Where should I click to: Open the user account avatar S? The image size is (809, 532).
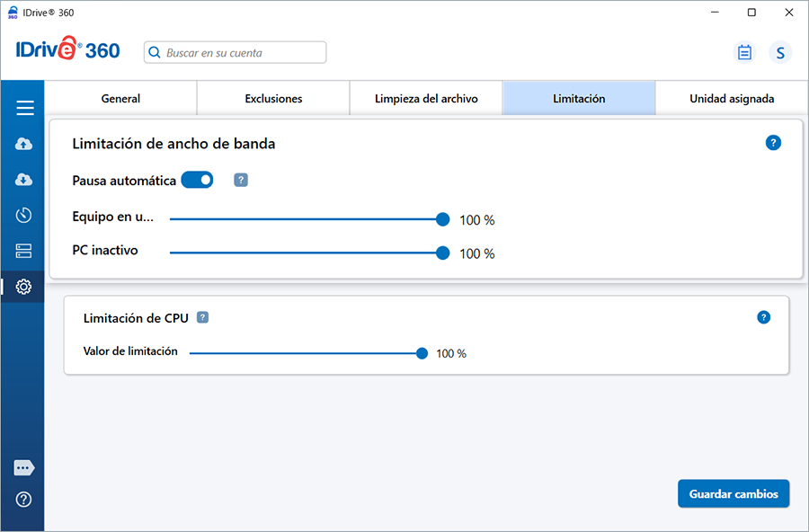pyautogui.click(x=780, y=53)
